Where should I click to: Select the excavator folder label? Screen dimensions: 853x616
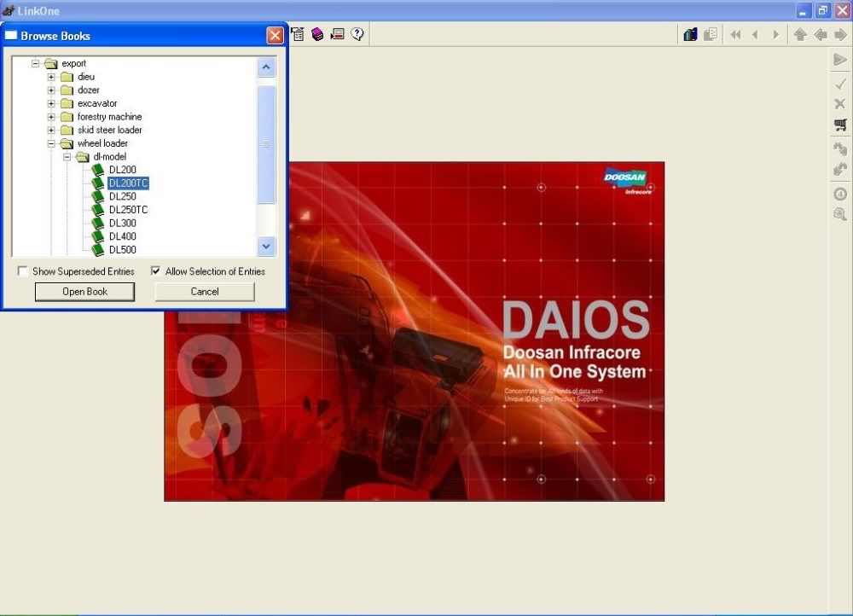(x=97, y=103)
